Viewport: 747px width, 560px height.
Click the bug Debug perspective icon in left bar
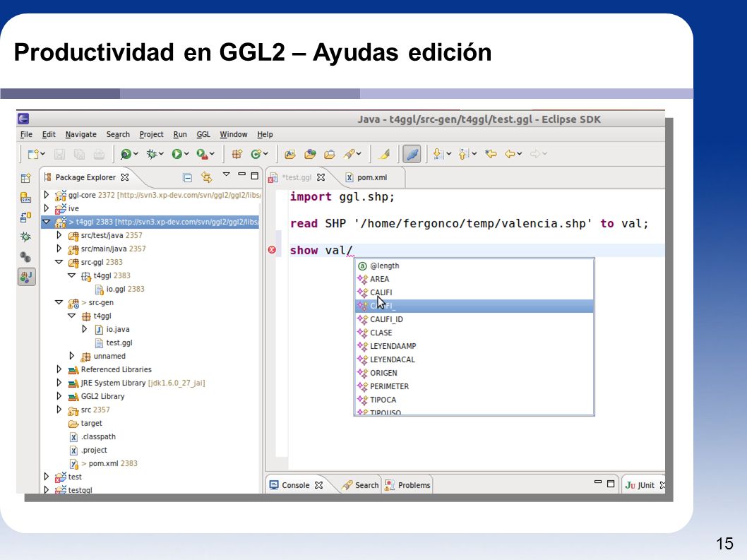25,237
